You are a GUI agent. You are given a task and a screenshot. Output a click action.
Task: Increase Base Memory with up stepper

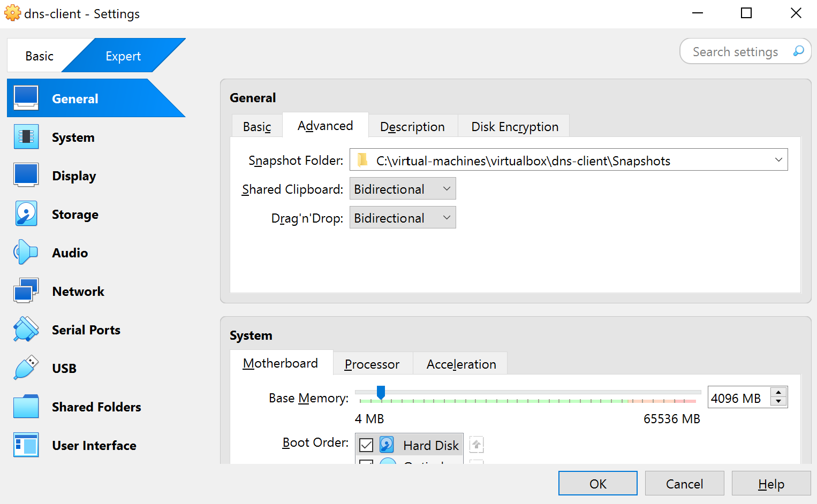pyautogui.click(x=778, y=392)
